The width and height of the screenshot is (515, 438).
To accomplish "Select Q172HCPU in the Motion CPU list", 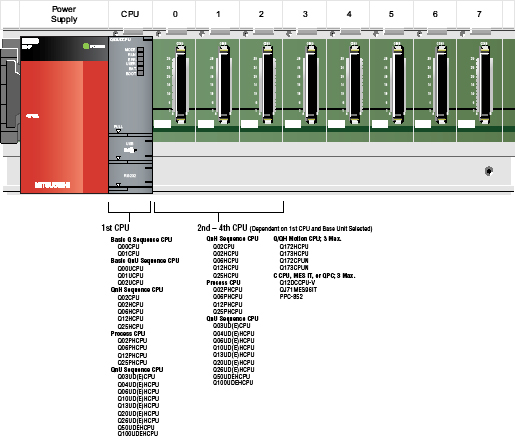I will coord(294,247).
